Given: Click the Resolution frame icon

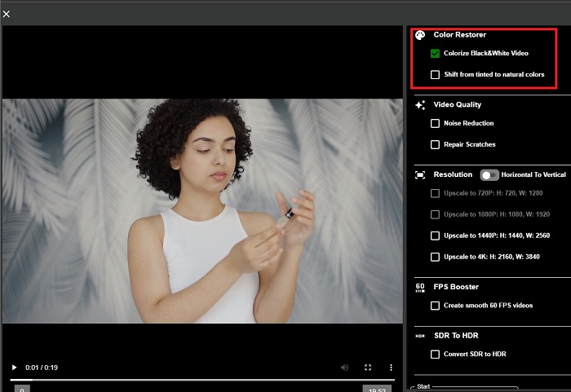Looking at the screenshot, I should [x=420, y=174].
